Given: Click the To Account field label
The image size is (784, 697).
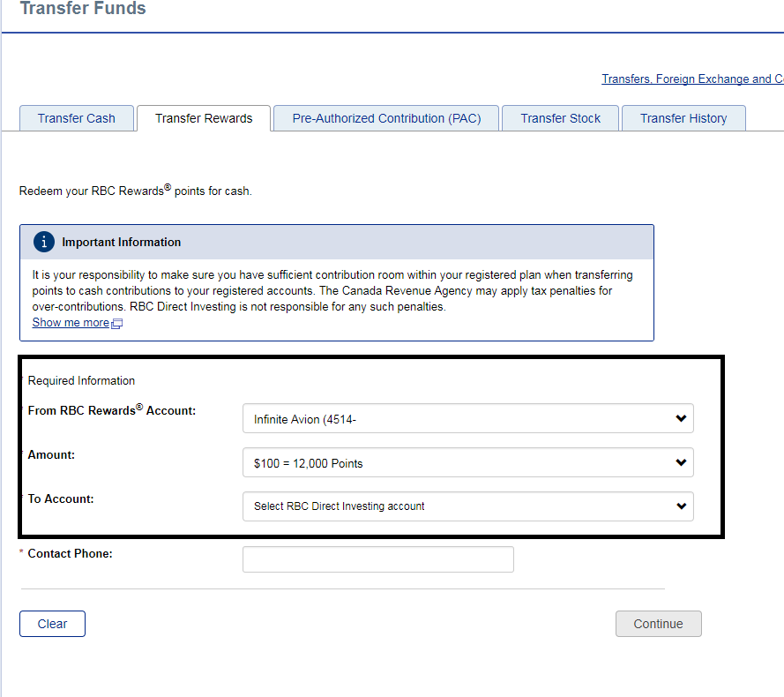Looking at the screenshot, I should [61, 498].
